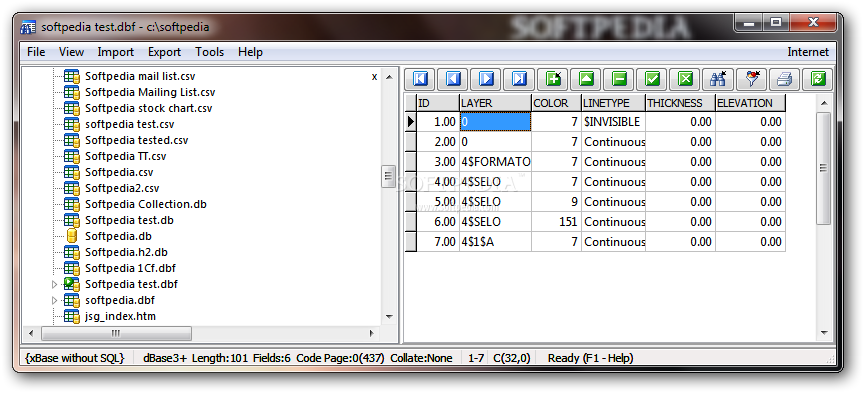Click tree horizontal scrollbar thumb
Viewport: 864px width, 393px height.
116,333
